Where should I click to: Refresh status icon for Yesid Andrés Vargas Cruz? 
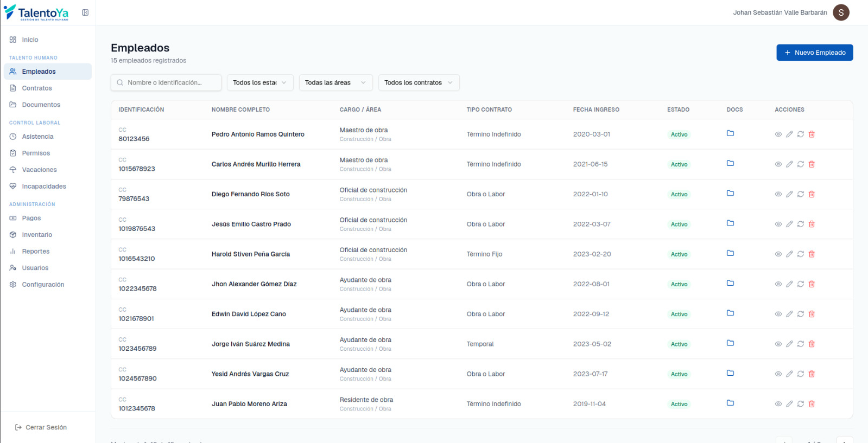[800, 374]
